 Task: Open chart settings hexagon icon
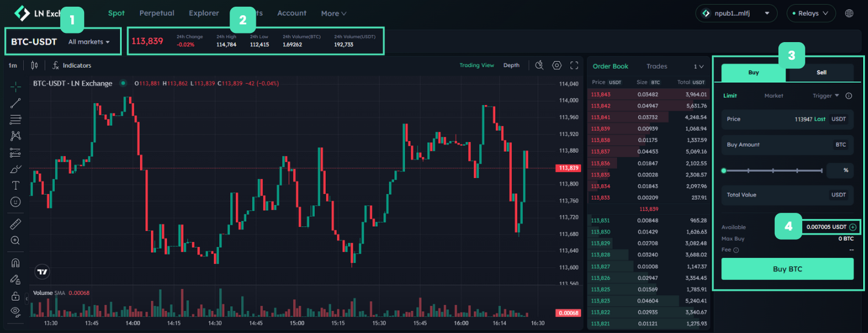pos(557,65)
